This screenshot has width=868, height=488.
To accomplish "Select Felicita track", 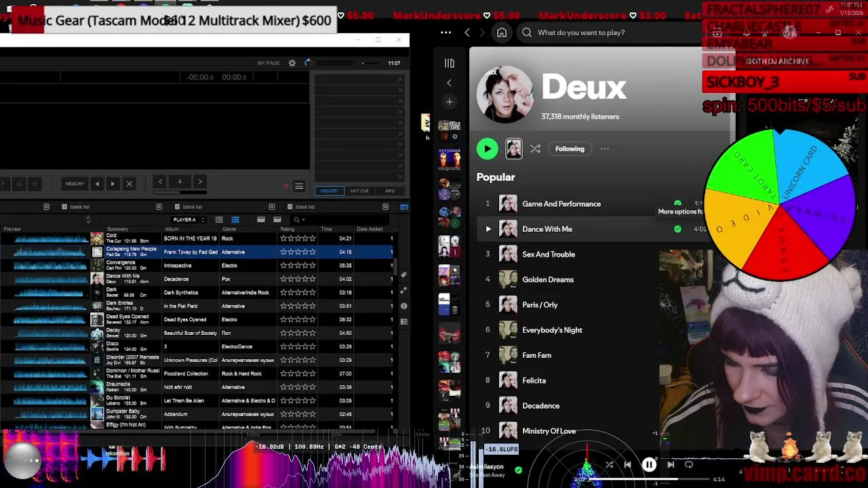I will point(534,380).
